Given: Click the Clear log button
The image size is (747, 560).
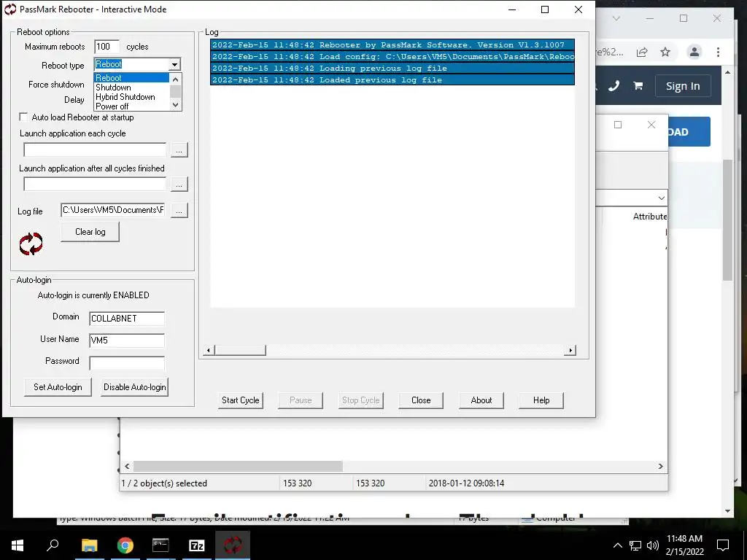Looking at the screenshot, I should [x=90, y=232].
